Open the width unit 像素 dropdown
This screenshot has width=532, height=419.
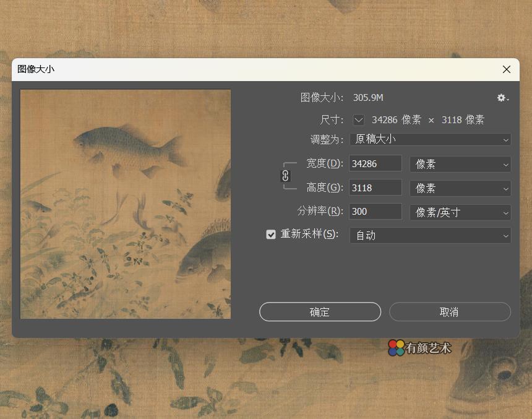point(460,165)
